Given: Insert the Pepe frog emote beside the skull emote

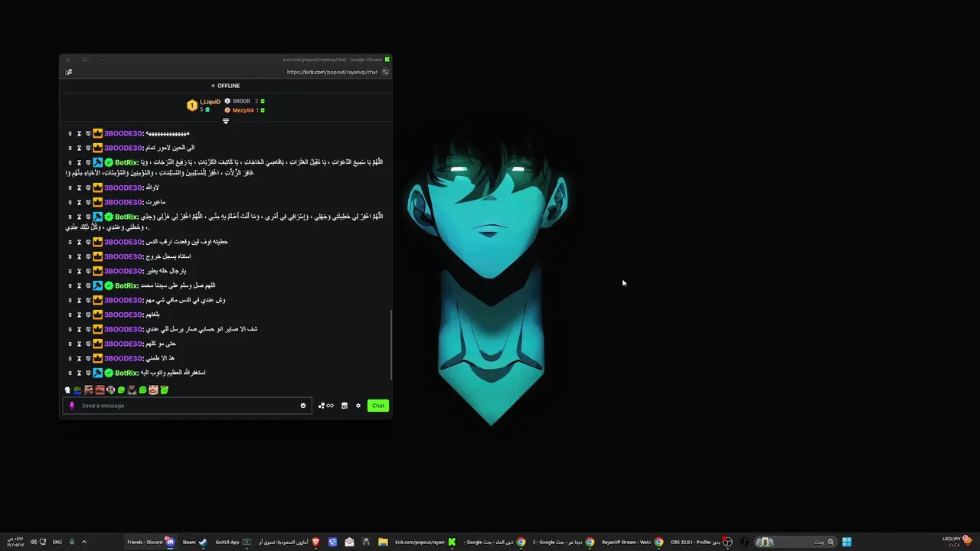Looking at the screenshot, I should coord(77,390).
